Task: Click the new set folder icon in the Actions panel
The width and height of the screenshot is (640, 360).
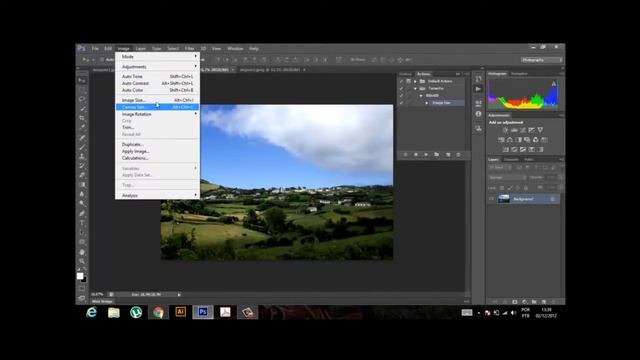Action: (436, 155)
